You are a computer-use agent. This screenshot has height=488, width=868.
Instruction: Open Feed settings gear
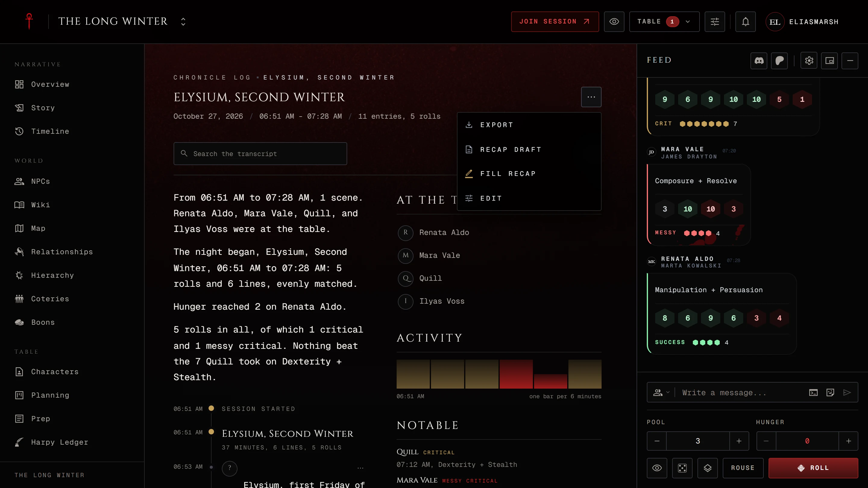point(809,61)
